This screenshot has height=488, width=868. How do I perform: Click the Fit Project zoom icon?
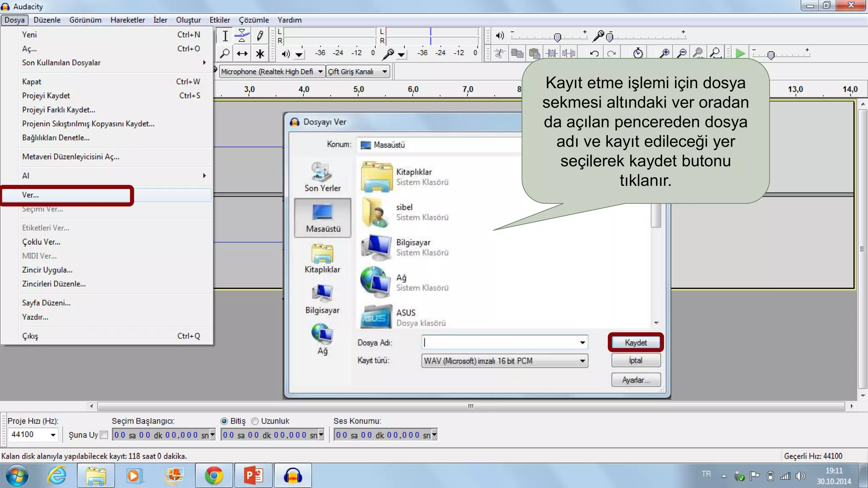pos(715,53)
